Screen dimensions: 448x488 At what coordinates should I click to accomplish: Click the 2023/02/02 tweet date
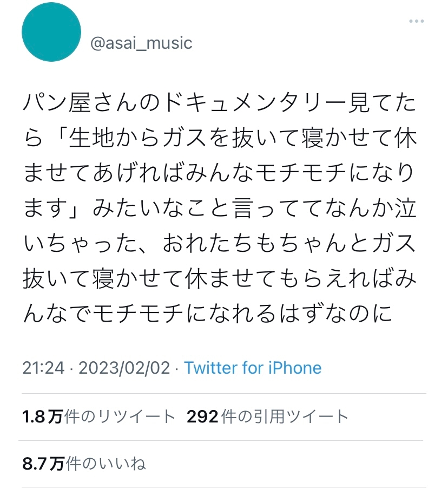pyautogui.click(x=124, y=368)
